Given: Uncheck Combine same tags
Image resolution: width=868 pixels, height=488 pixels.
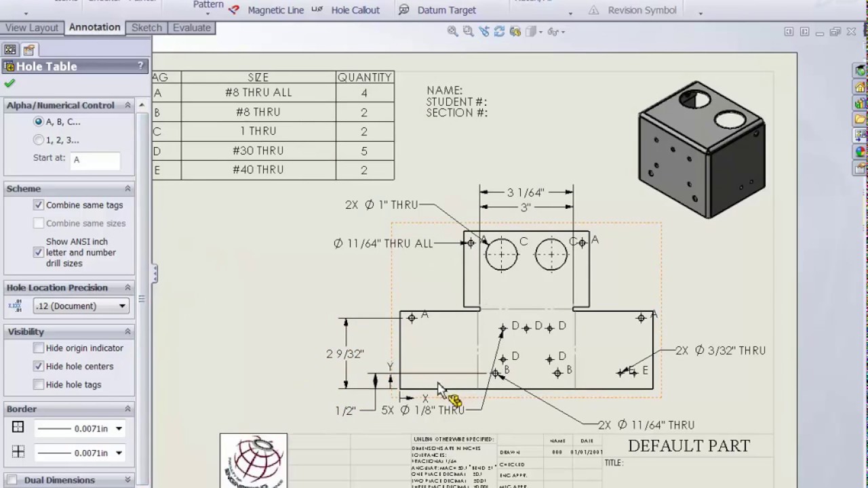Looking at the screenshot, I should pyautogui.click(x=38, y=205).
